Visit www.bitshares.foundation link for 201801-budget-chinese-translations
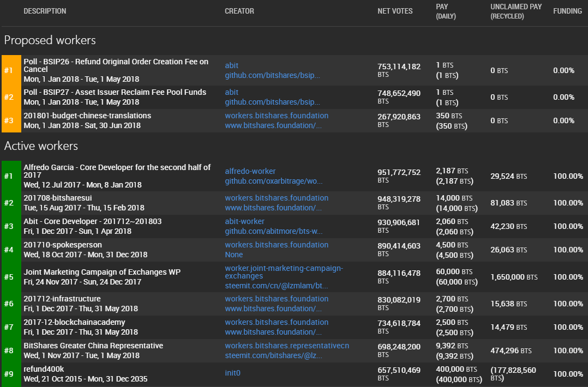The height and width of the screenshot is (387, 588). coord(273,125)
